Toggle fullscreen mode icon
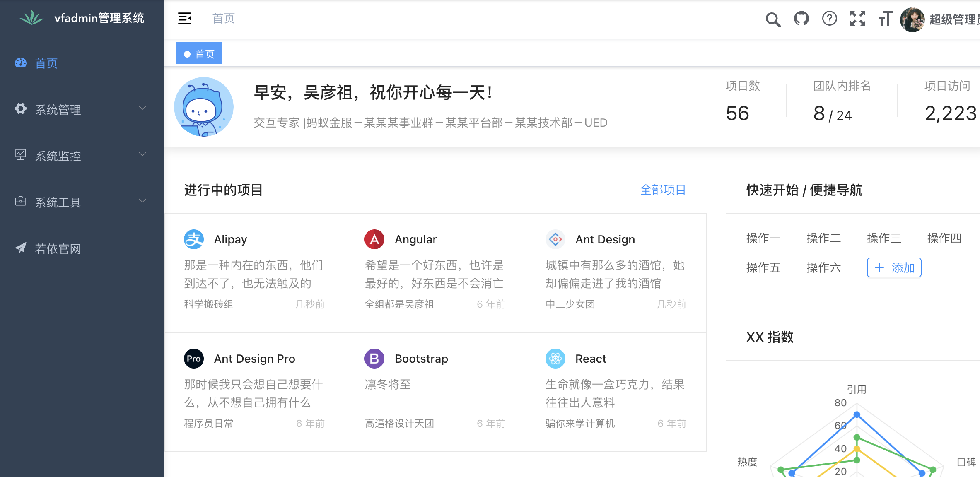The width and height of the screenshot is (980, 477). click(857, 19)
